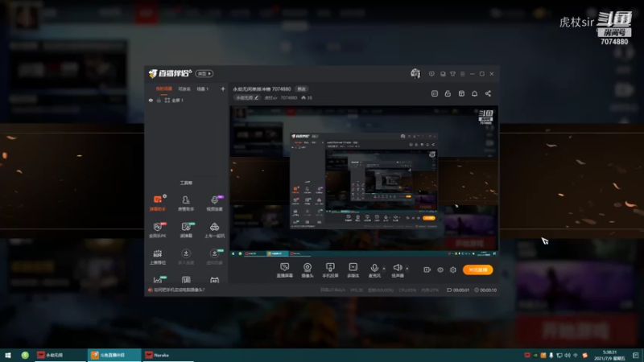Open skin shirt icon in title bar
The width and height of the screenshot is (644, 362).
pos(452,74)
